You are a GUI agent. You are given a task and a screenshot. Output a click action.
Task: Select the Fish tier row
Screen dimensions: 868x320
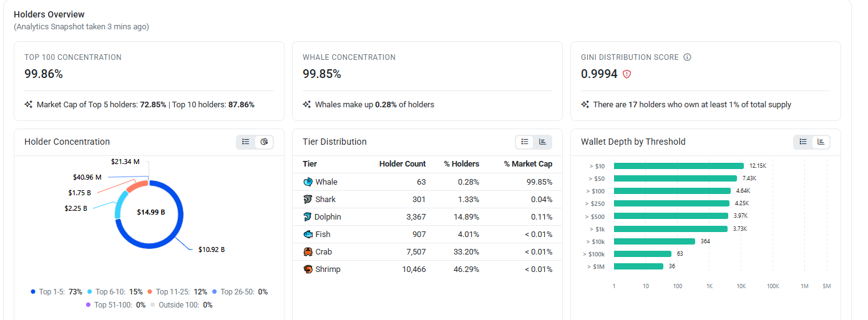click(427, 235)
